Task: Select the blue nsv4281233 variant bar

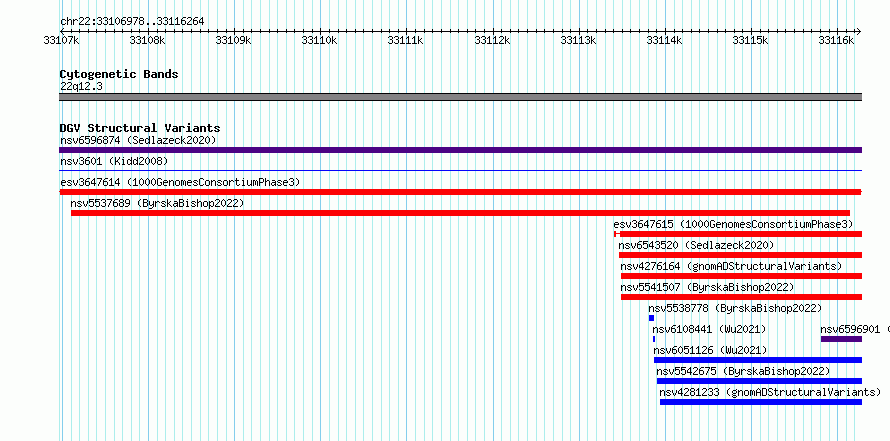Action: point(761,402)
